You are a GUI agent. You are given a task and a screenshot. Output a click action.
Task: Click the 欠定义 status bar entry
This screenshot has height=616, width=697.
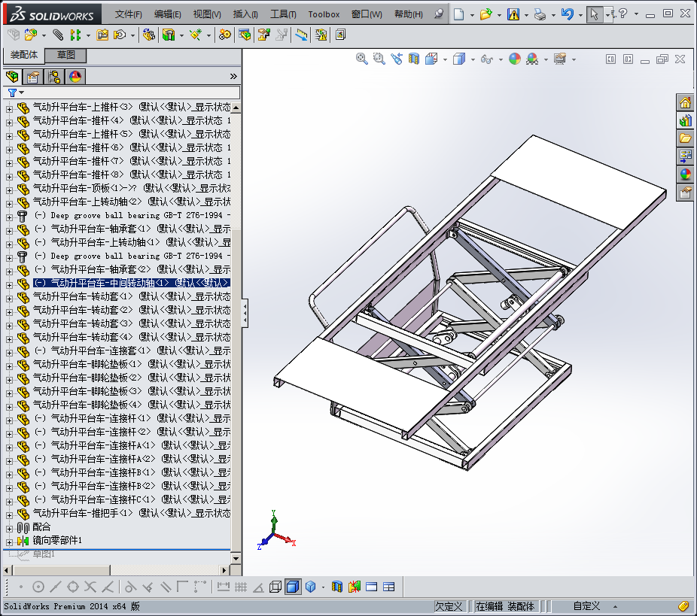click(449, 606)
